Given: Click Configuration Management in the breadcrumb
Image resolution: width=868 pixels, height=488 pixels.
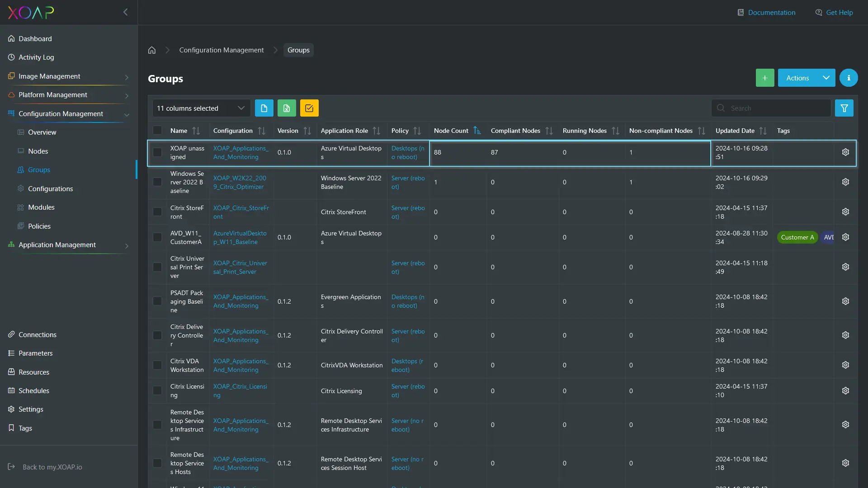Looking at the screenshot, I should (x=222, y=50).
